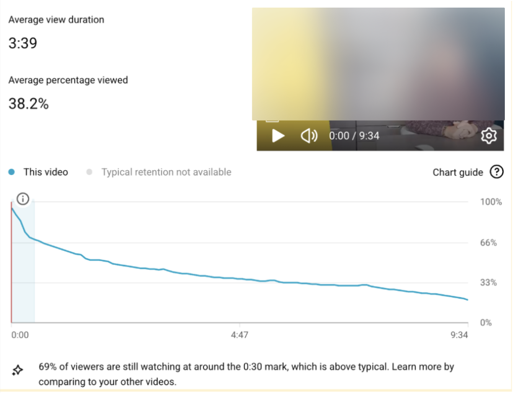Click the 69% of viewers insight text

pyautogui.click(x=245, y=367)
